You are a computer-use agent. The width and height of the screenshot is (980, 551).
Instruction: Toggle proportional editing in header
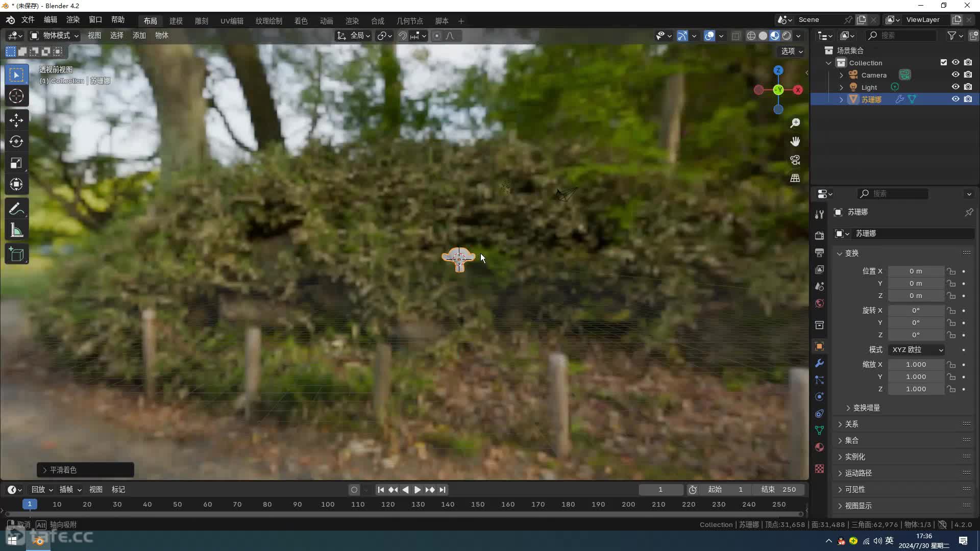point(436,36)
